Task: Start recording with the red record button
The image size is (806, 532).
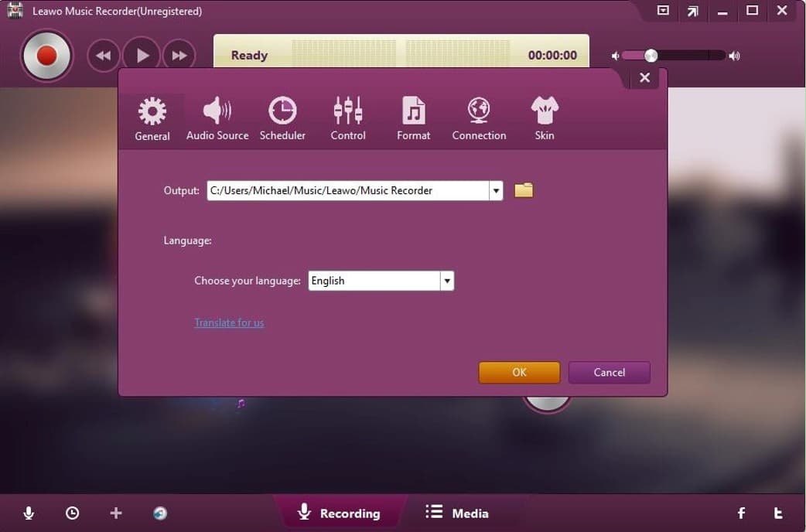Action: pyautogui.click(x=46, y=56)
